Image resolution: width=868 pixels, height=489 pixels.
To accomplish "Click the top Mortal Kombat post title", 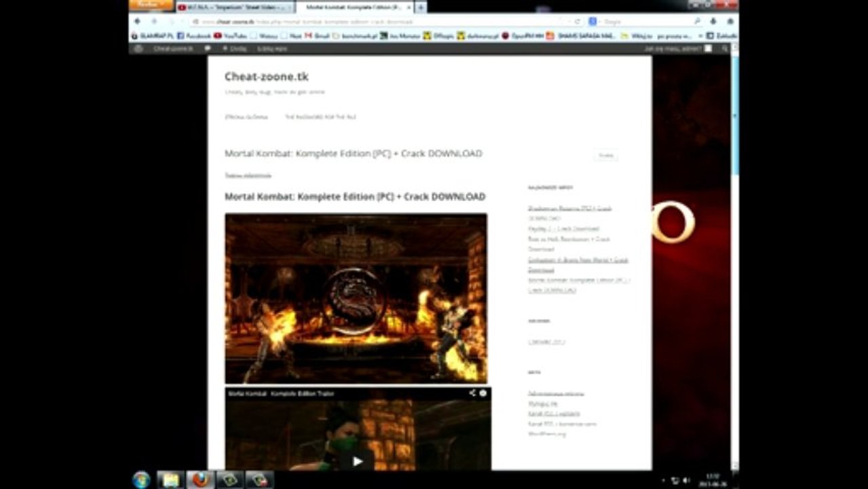I will click(x=354, y=153).
